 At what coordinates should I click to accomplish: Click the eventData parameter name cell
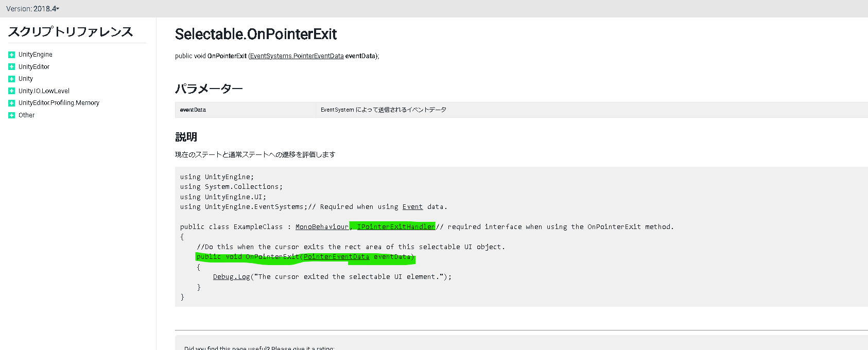(x=245, y=110)
